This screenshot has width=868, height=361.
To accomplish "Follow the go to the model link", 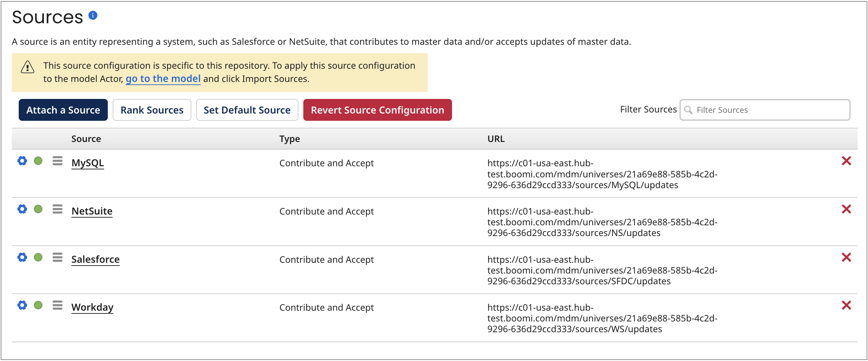I will pos(163,78).
